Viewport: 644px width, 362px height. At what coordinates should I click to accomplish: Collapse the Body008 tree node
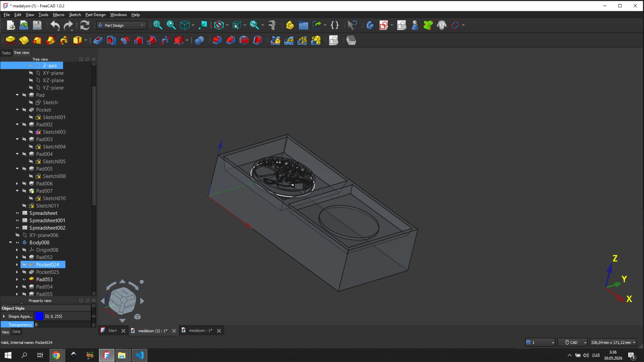tap(10, 243)
